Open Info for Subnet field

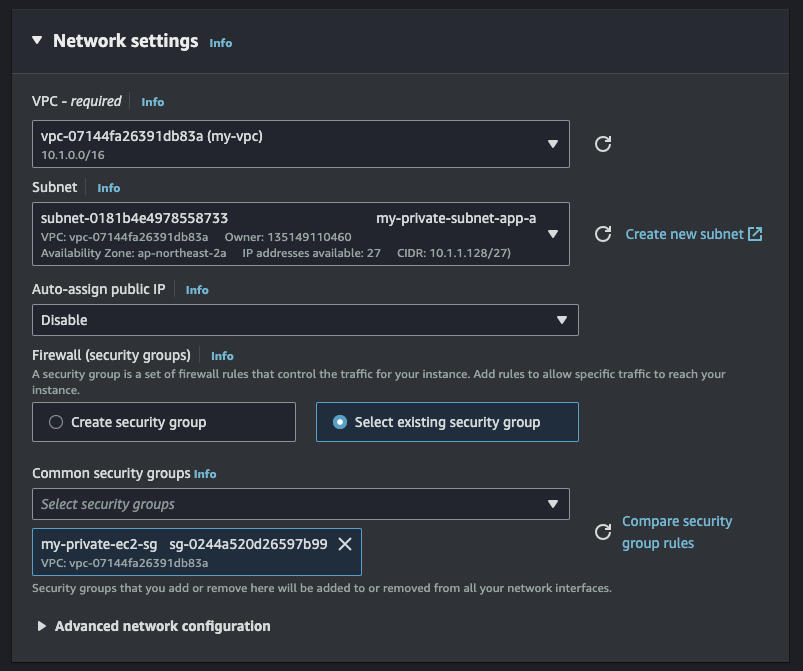point(108,188)
